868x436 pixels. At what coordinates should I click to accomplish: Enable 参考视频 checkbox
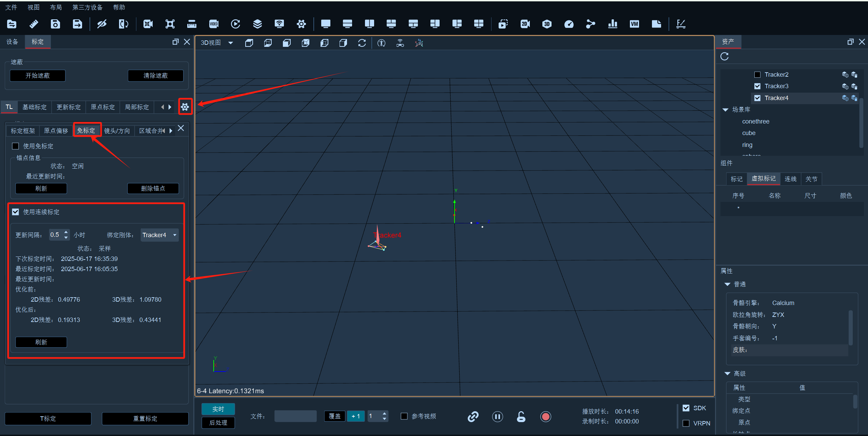click(x=404, y=416)
